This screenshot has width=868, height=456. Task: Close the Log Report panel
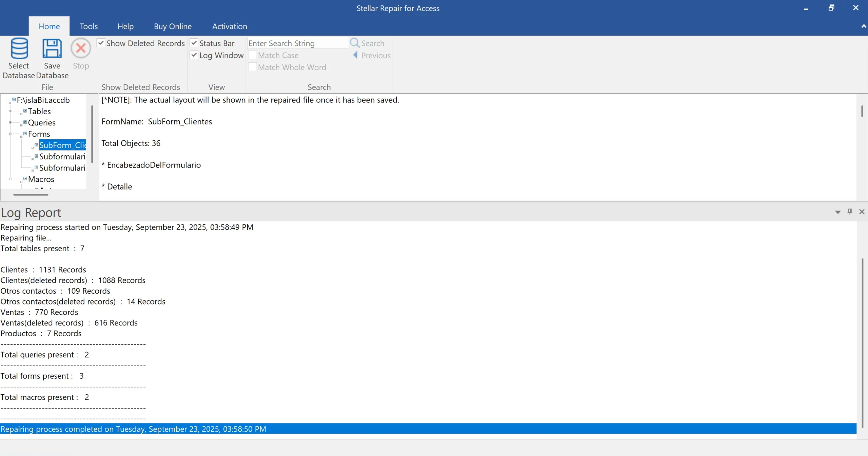(x=862, y=212)
